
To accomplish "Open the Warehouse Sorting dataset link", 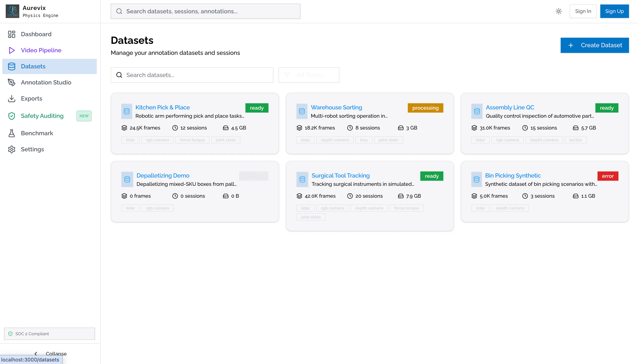I will point(336,107).
